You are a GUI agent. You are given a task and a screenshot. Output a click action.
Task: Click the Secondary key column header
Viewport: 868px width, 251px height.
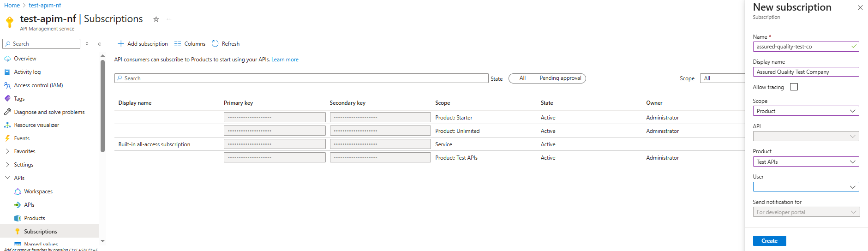[347, 103]
